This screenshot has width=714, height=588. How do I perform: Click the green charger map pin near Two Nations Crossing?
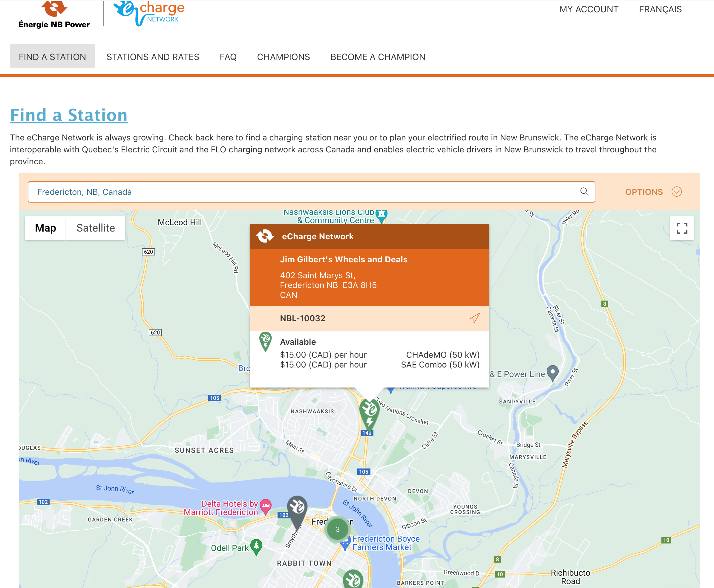point(369,415)
